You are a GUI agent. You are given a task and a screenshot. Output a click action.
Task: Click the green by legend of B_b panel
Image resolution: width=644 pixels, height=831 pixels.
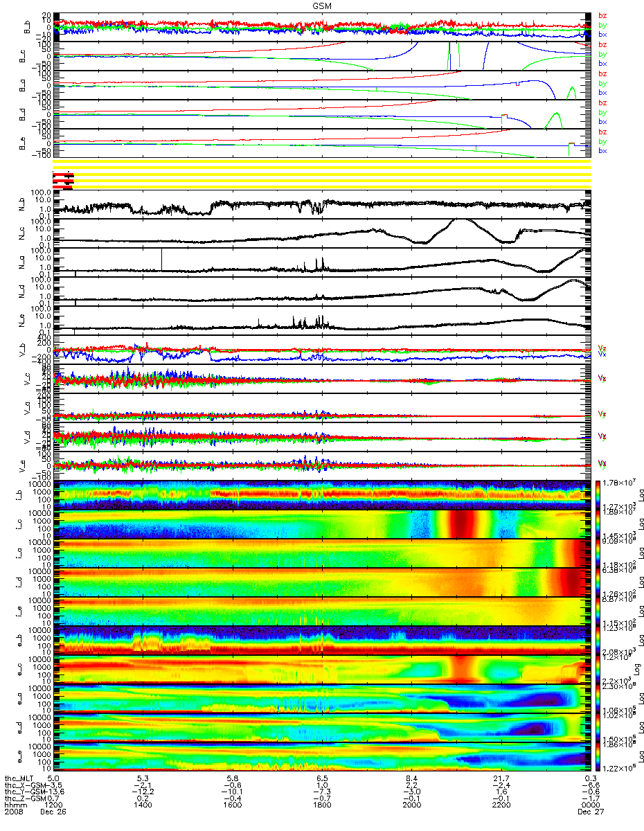pyautogui.click(x=602, y=25)
